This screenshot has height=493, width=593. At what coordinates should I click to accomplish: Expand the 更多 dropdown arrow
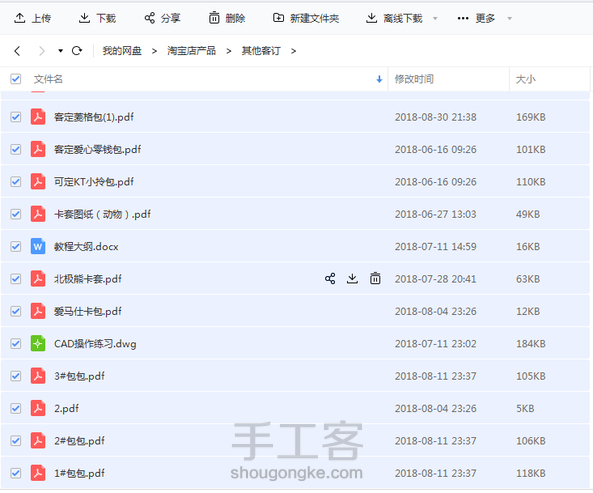coord(509,18)
